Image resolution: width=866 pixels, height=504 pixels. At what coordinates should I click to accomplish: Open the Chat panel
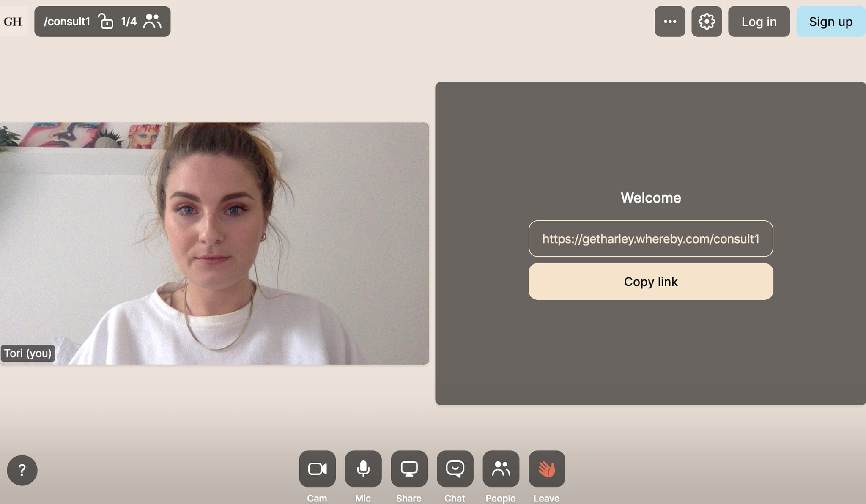[455, 468]
